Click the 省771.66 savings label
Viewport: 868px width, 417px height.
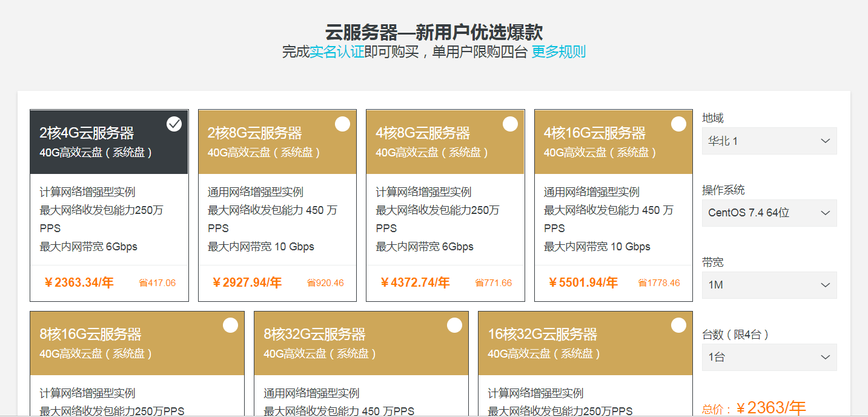coord(494,283)
